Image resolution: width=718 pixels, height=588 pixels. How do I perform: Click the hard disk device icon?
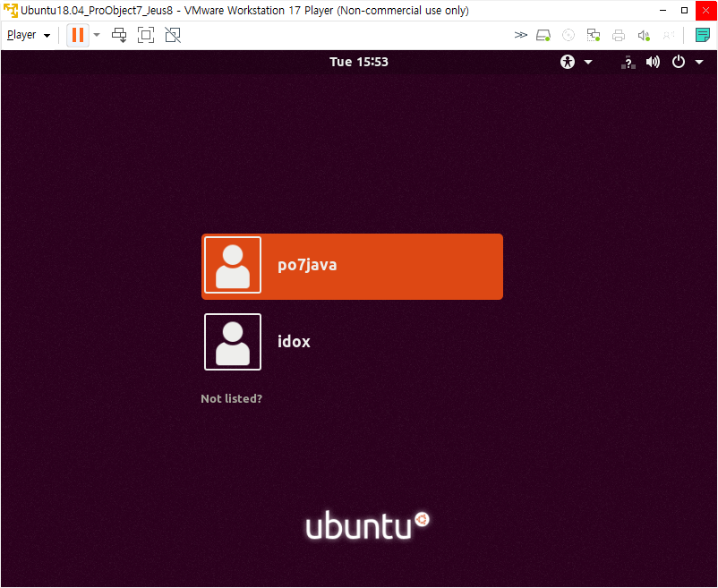pos(543,35)
